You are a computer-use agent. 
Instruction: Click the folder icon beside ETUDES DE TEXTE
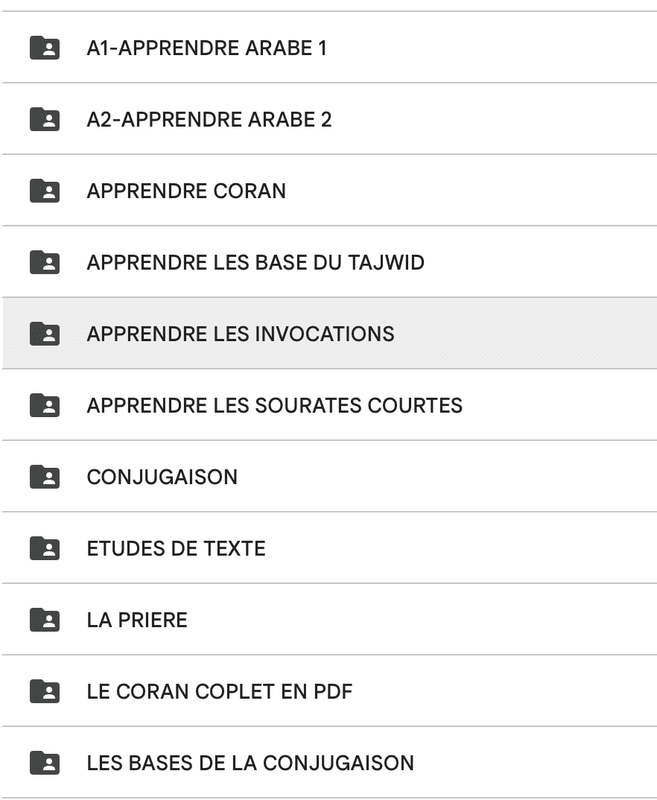(45, 548)
